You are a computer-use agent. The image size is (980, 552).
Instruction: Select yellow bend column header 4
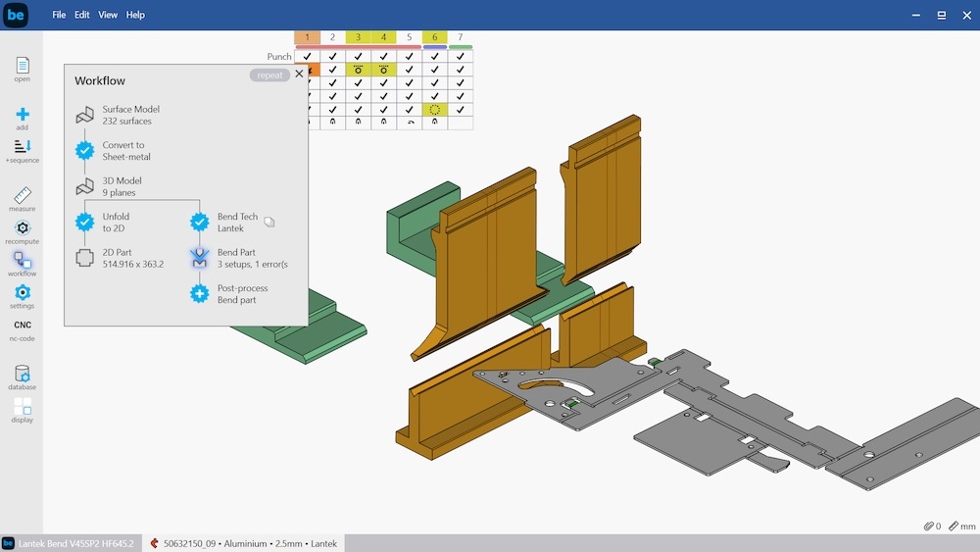[384, 37]
